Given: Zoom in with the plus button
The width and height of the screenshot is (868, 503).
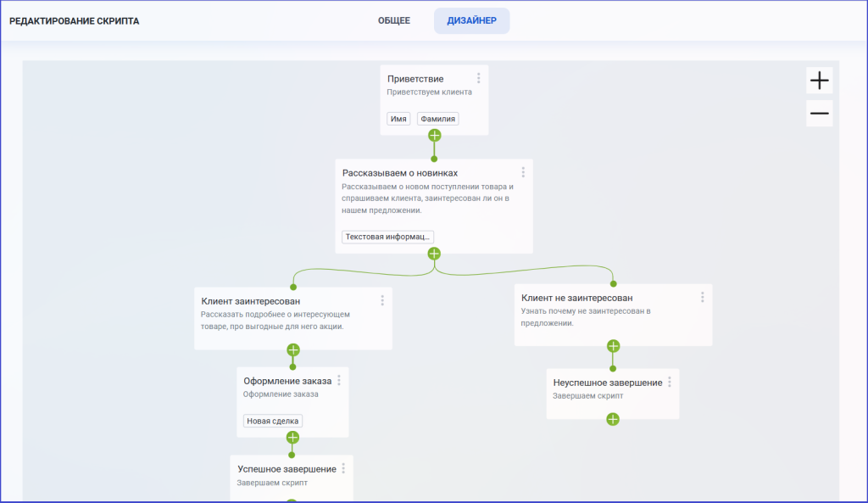Looking at the screenshot, I should tap(820, 81).
